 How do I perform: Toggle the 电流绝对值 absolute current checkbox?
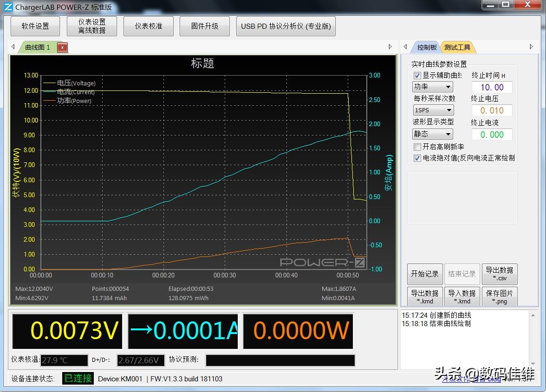click(x=416, y=158)
